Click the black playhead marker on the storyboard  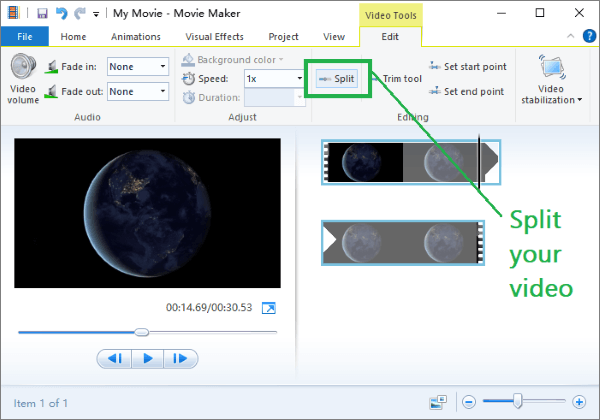point(479,162)
